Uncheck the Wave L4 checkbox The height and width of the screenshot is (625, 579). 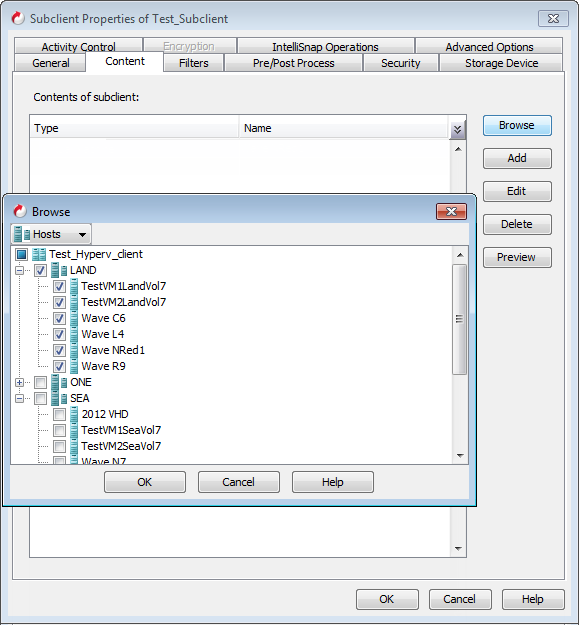(59, 334)
